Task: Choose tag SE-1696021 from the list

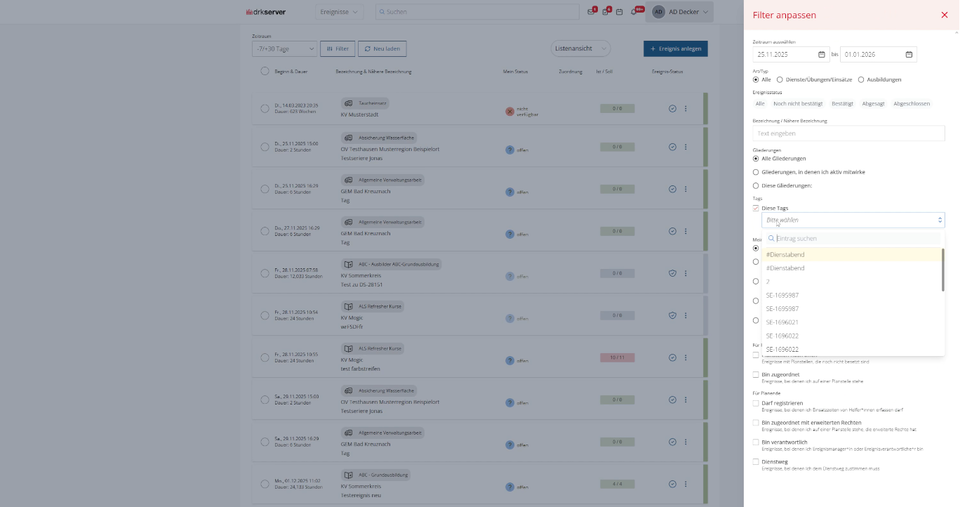Action: pos(782,322)
